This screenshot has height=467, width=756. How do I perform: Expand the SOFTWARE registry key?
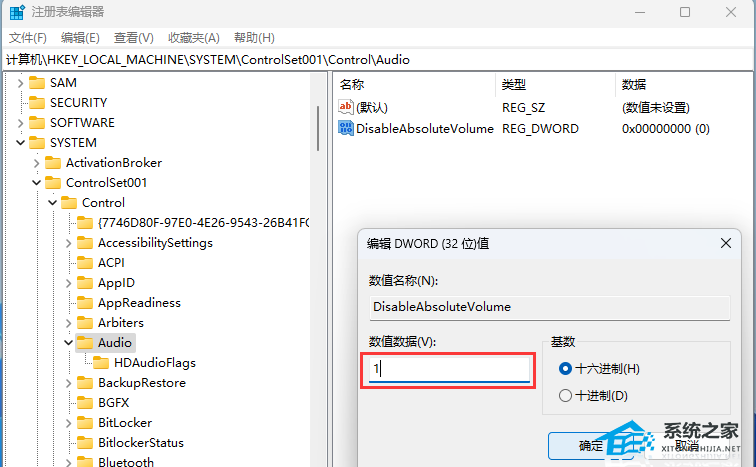pos(20,123)
